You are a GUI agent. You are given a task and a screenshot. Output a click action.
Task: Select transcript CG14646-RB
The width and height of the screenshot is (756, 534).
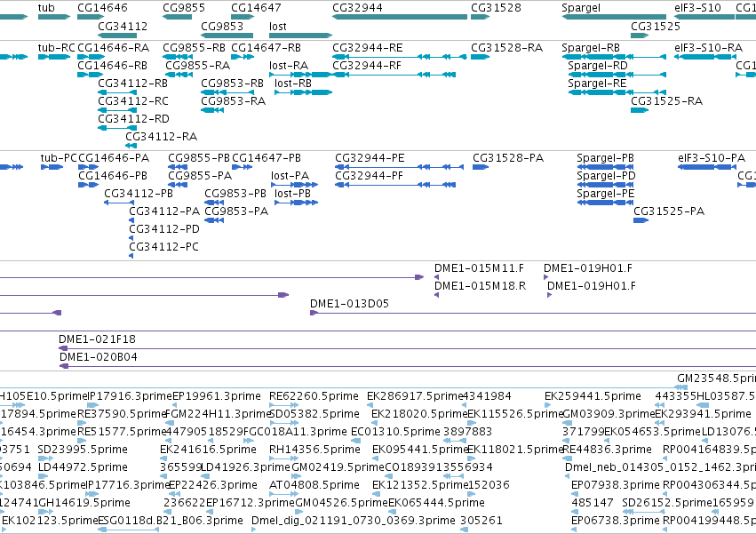90,75
